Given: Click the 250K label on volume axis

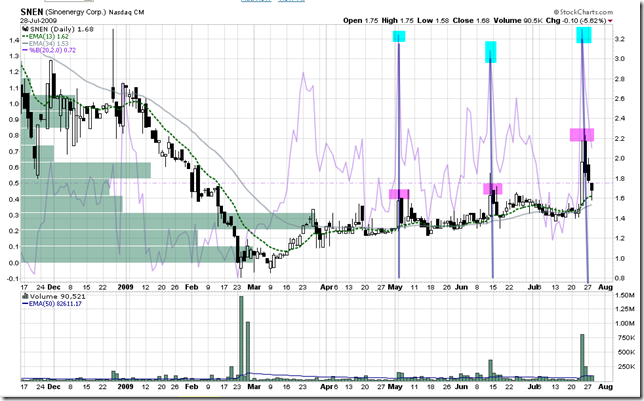Looking at the screenshot, I should point(626,366).
